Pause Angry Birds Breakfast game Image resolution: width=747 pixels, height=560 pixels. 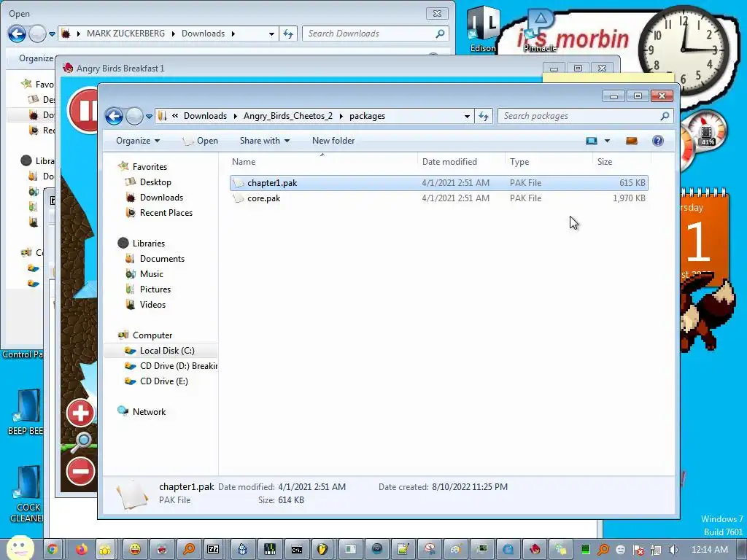pos(82,110)
